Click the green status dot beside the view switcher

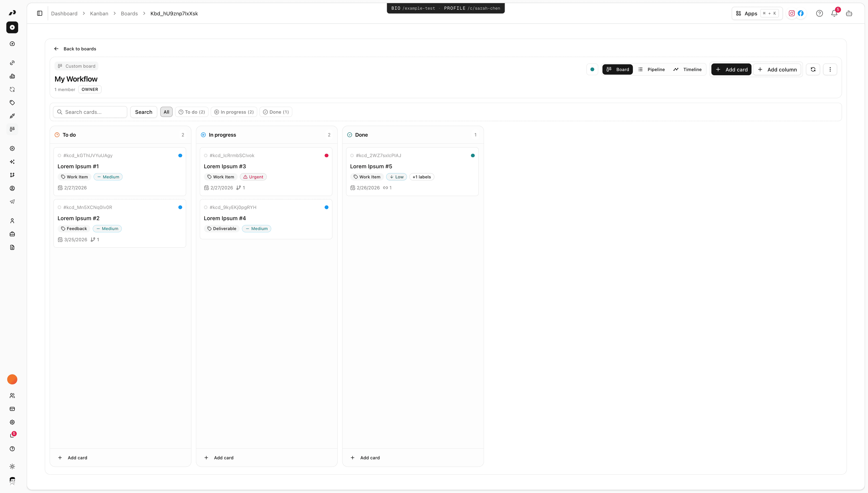[x=592, y=69]
